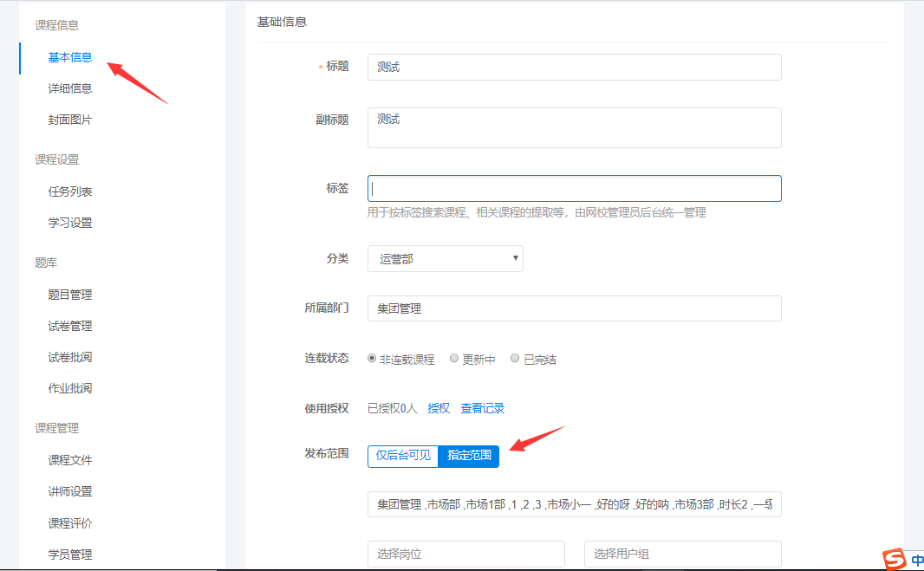Screen dimensions: 924x571
Task: Select the 非连载课程 radio button
Action: [372, 358]
